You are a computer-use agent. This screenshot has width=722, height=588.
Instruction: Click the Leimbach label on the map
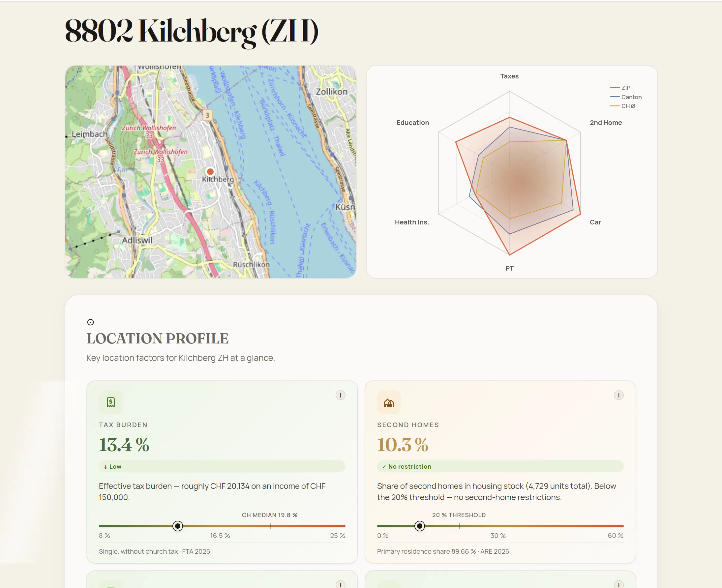pyautogui.click(x=89, y=134)
